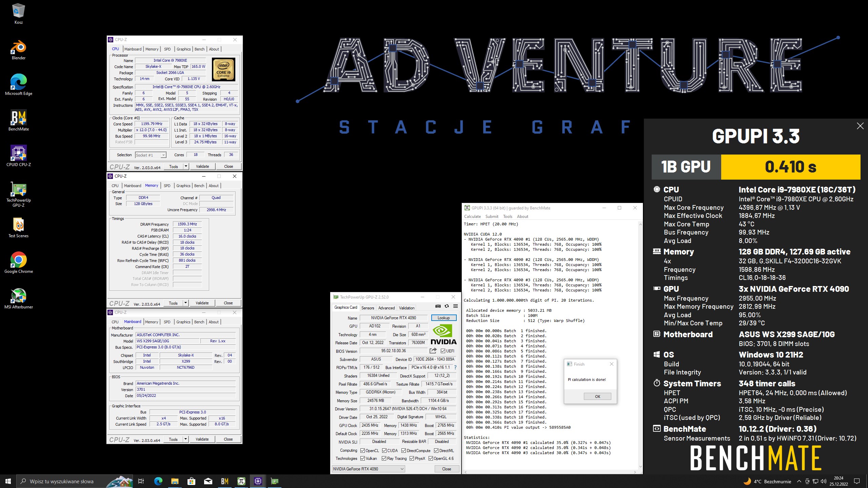Image resolution: width=868 pixels, height=488 pixels.
Task: Open the GPU selection dropdown in GPU-Z
Action: click(368, 469)
